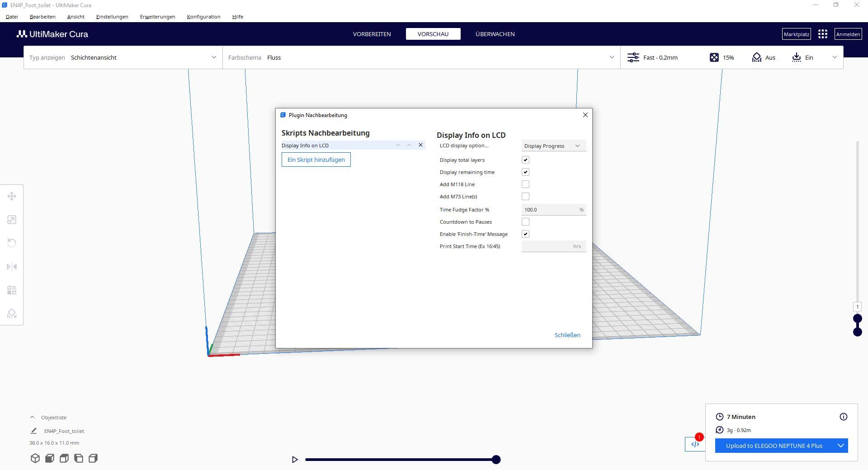Collapse the Objektliste panel
The width and height of the screenshot is (868, 470).
32,417
